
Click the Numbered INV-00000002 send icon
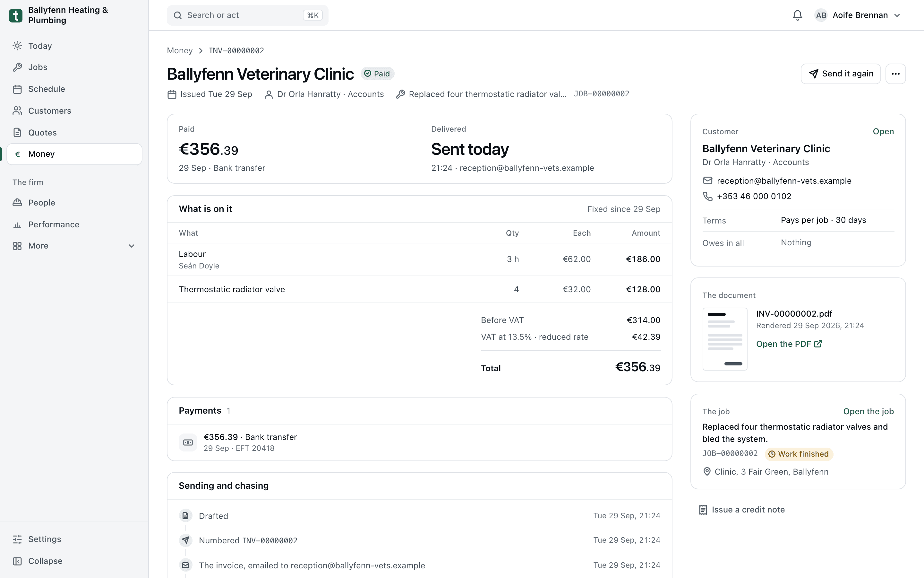(x=185, y=540)
